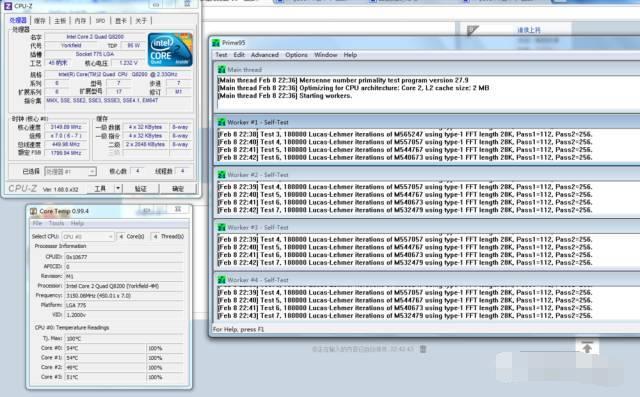The width and height of the screenshot is (640, 397).
Task: Open the Advanced menu in Prime95
Action: coord(264,55)
